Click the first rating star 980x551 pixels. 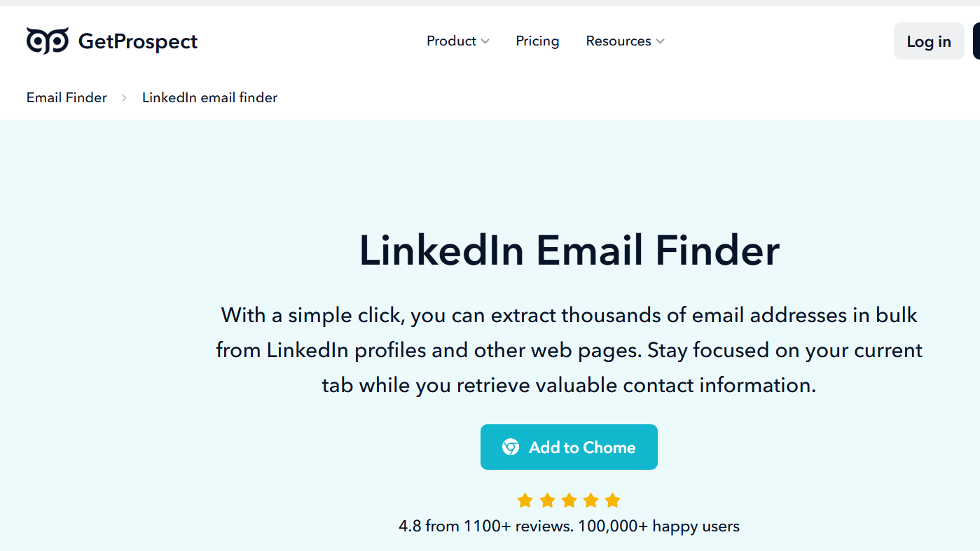tap(525, 501)
